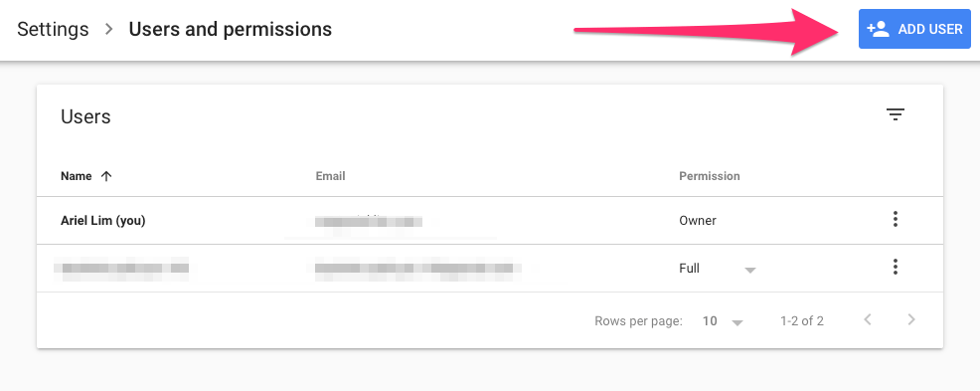This screenshot has height=391, width=980.
Task: Click the ADD USER button
Action: point(913,29)
